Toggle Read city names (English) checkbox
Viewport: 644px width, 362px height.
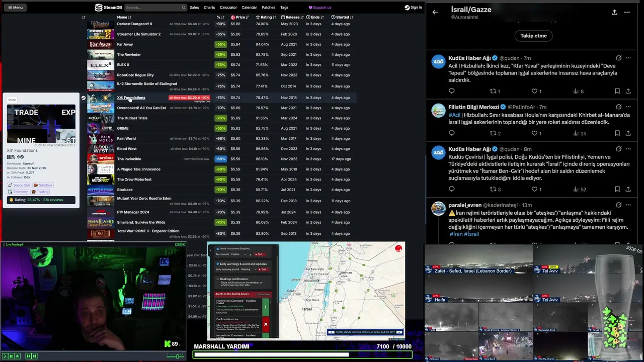(x=217, y=249)
